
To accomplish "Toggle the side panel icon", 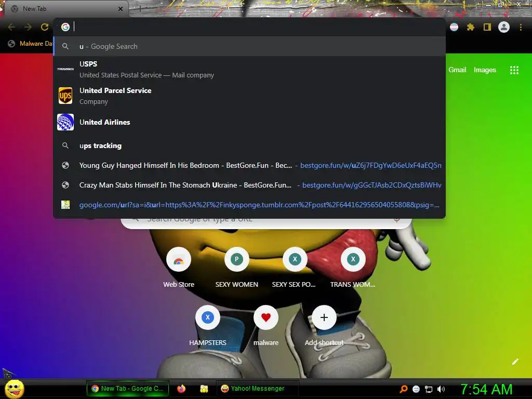I will point(487,27).
